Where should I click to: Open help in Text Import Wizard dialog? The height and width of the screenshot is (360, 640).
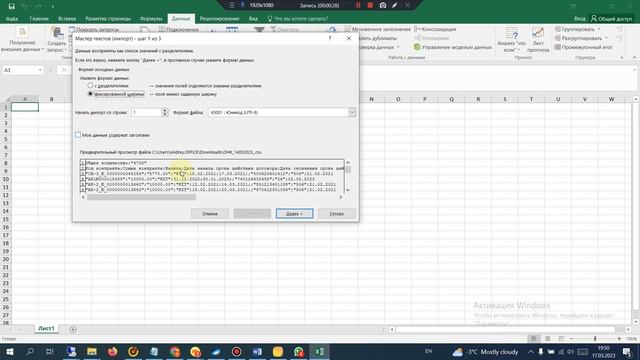pyautogui.click(x=330, y=38)
